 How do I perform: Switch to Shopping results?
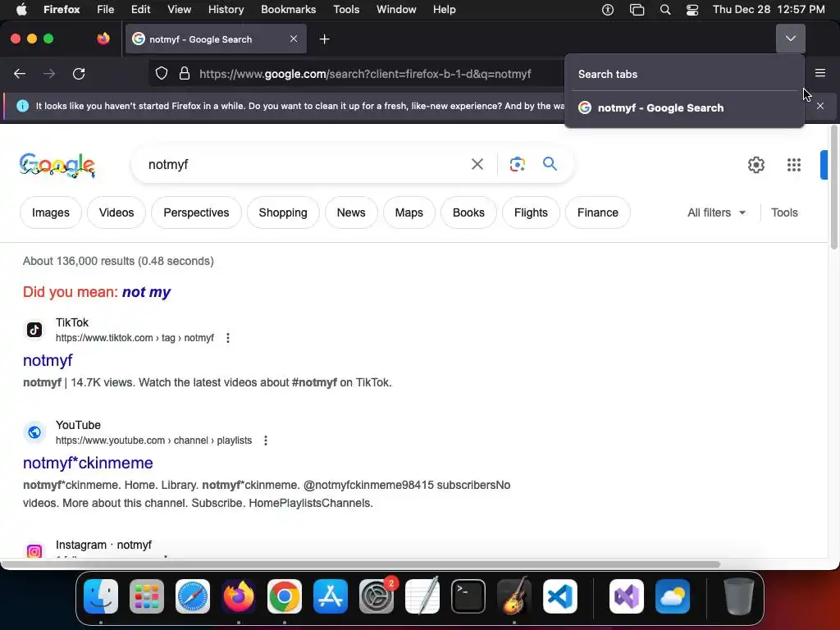(283, 212)
